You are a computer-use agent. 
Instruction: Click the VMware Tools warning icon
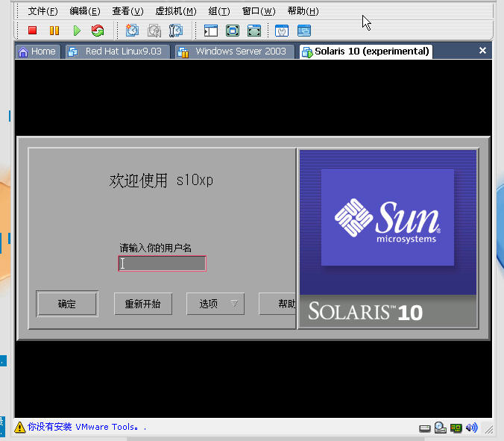[x=19, y=427]
